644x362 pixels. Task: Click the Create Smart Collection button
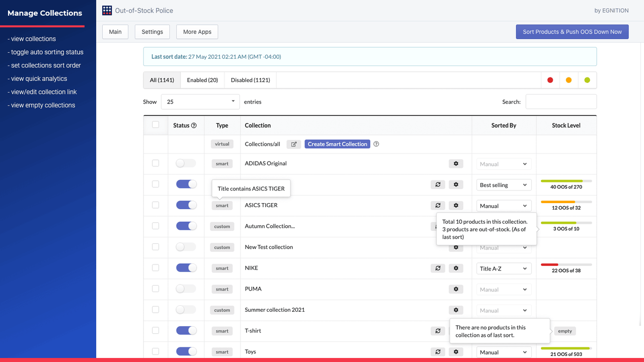click(337, 144)
